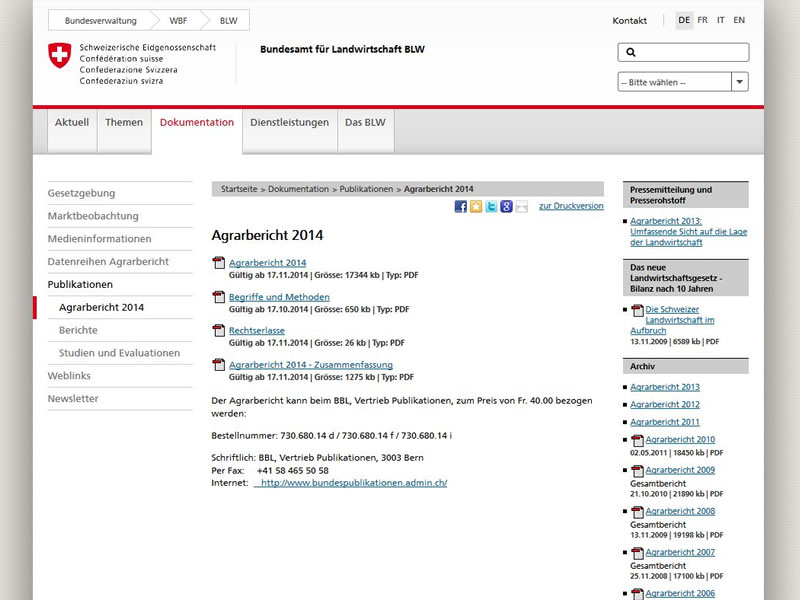Switch to the Dokumentation tab
800x600 pixels.
[x=197, y=122]
